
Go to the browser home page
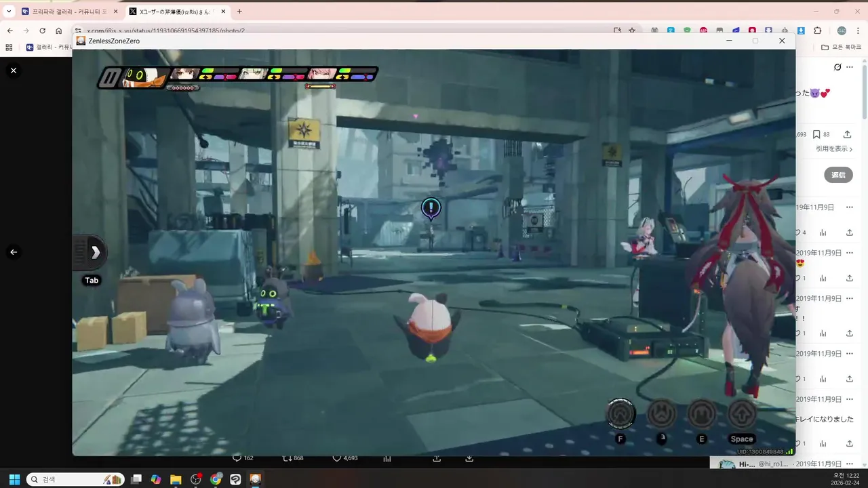(59, 30)
